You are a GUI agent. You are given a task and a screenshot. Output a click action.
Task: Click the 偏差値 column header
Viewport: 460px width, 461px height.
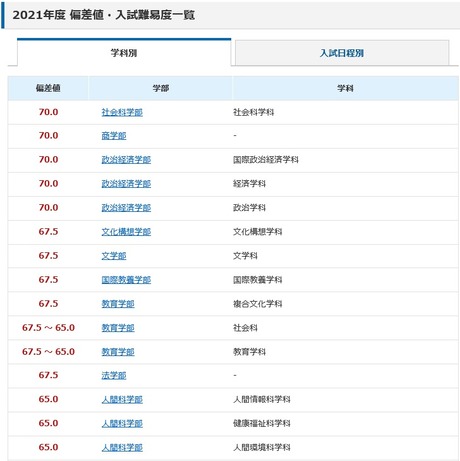(x=48, y=88)
